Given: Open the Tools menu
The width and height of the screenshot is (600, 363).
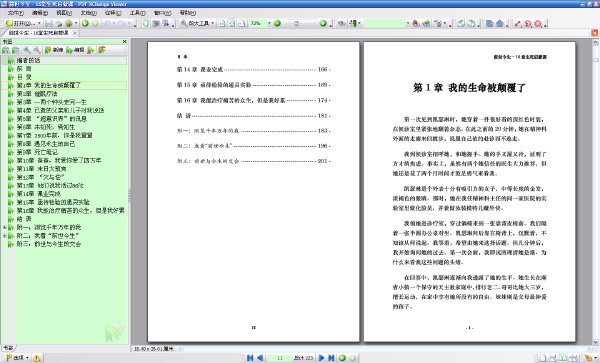Looking at the screenshot, I should pyautogui.click(x=137, y=13).
